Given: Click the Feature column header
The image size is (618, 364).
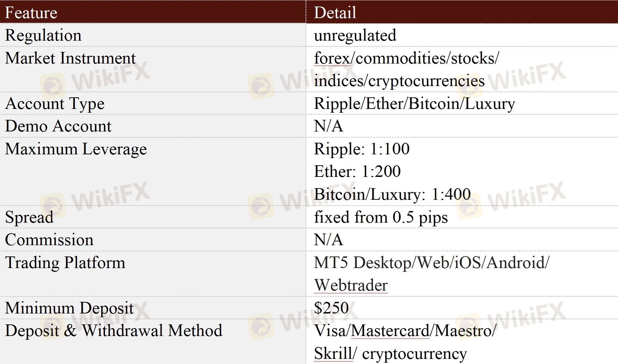Looking at the screenshot, I should tap(31, 13).
